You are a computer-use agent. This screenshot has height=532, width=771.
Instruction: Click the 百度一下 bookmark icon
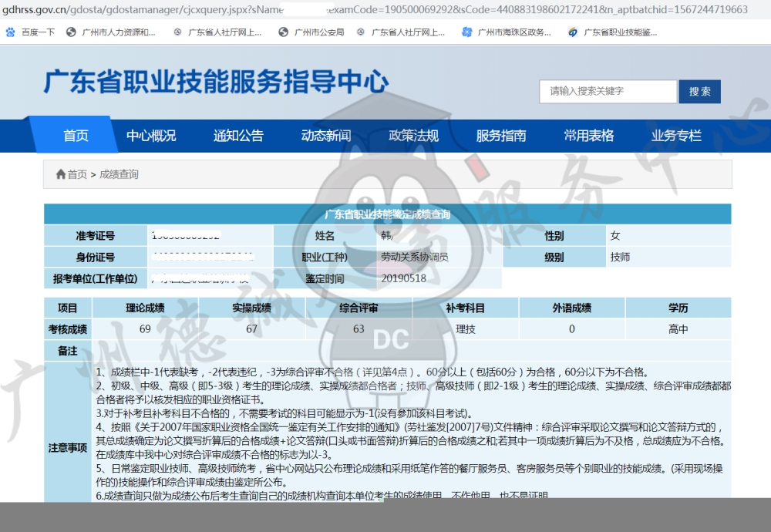point(10,32)
